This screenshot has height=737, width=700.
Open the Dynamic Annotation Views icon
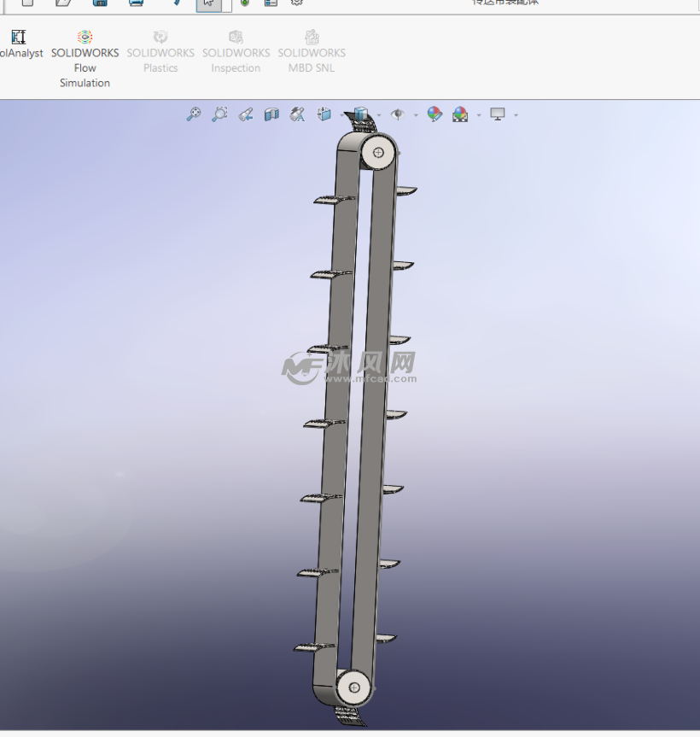click(297, 114)
